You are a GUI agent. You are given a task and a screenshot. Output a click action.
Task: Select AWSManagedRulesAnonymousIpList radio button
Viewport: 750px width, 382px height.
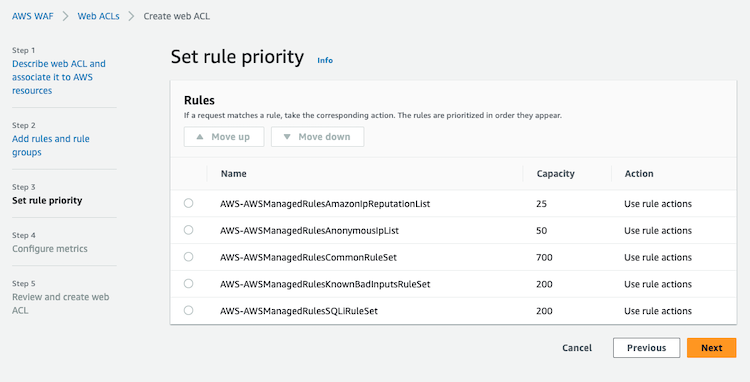click(x=188, y=230)
